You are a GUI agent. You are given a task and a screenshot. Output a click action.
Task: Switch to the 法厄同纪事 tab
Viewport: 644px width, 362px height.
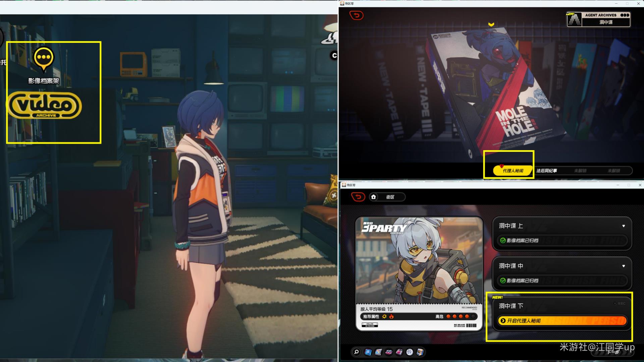547,171
